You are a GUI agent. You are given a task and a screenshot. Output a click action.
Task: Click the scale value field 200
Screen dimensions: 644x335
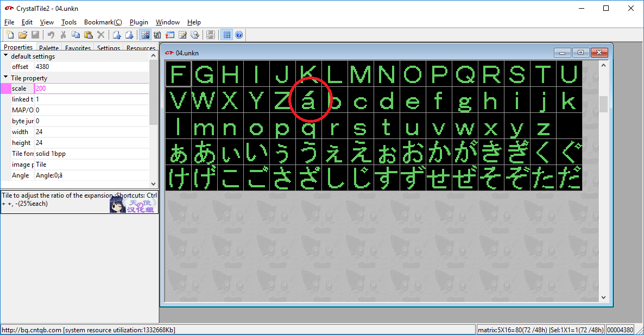point(92,89)
